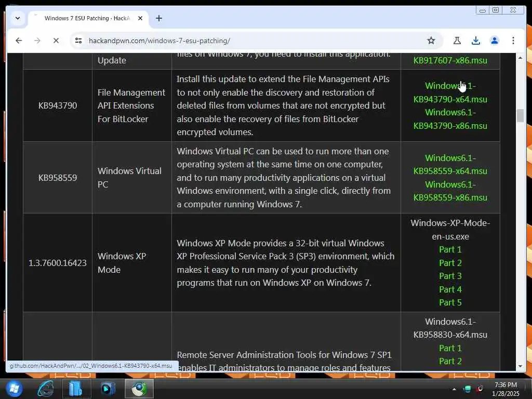Open Windows Media Player from taskbar

(108, 389)
